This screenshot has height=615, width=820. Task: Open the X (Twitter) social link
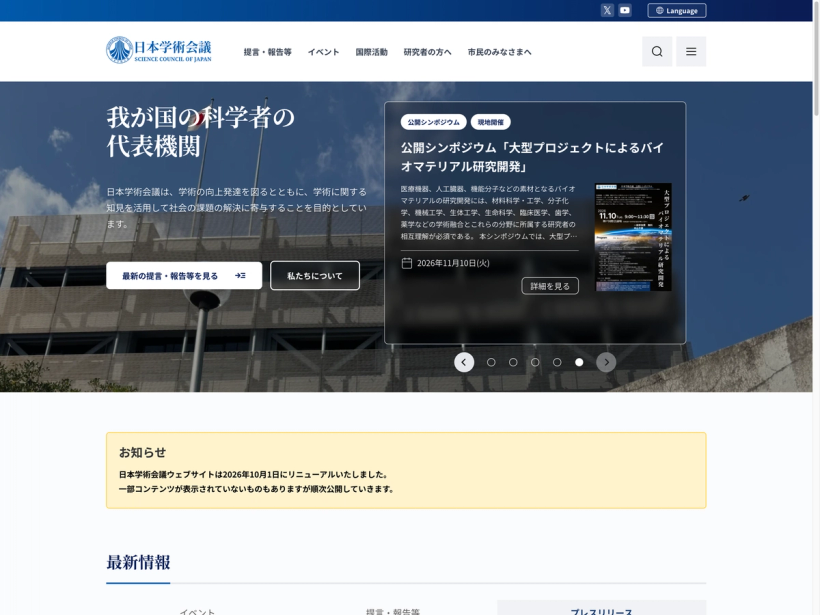click(x=607, y=10)
